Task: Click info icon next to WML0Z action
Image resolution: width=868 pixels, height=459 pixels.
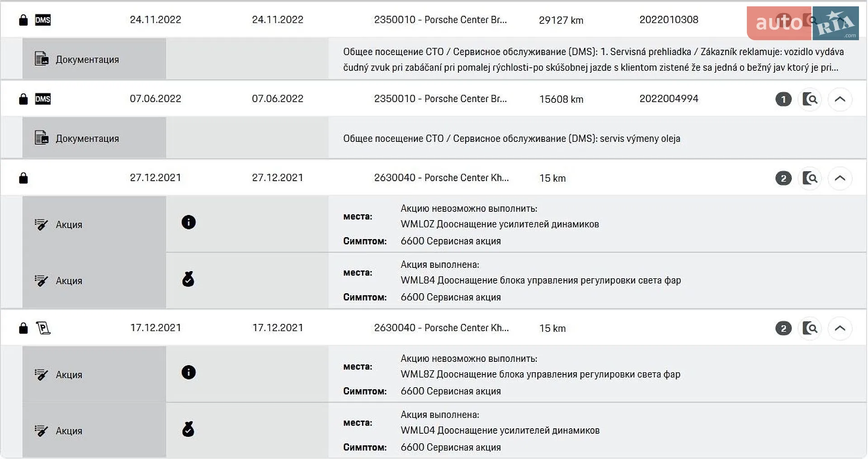Action: (189, 222)
